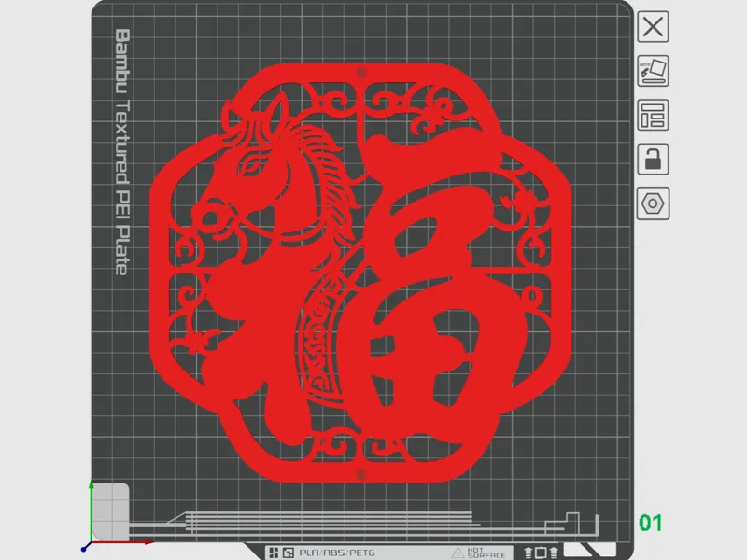This screenshot has width=747, height=560.
Task: Click the Bambu Textured PEI Plate label
Action: coord(122,152)
